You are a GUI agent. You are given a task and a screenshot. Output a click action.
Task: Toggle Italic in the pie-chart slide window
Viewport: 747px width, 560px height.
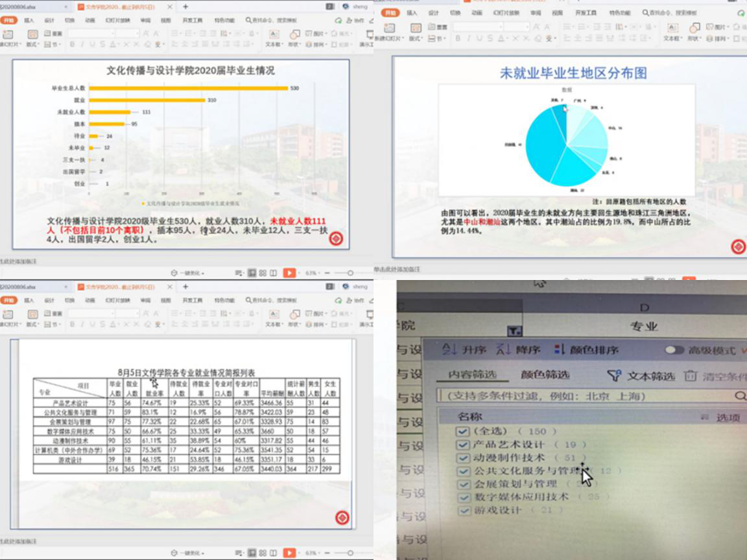468,38
